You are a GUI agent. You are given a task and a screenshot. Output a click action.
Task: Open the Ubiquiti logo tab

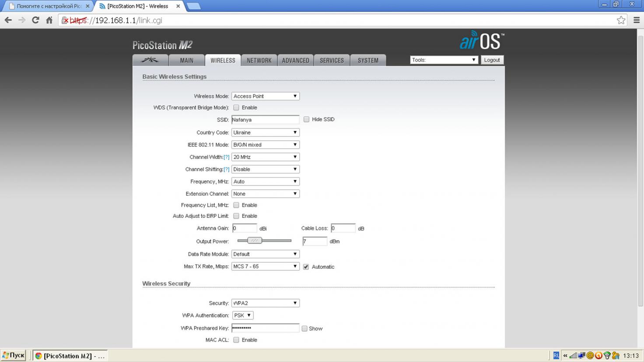click(x=150, y=60)
